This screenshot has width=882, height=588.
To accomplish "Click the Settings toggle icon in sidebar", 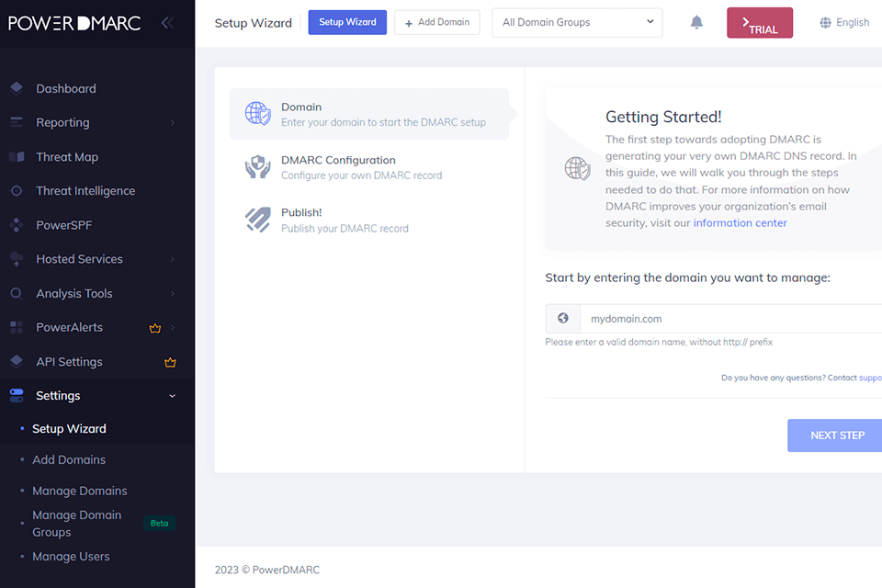I will tap(17, 395).
